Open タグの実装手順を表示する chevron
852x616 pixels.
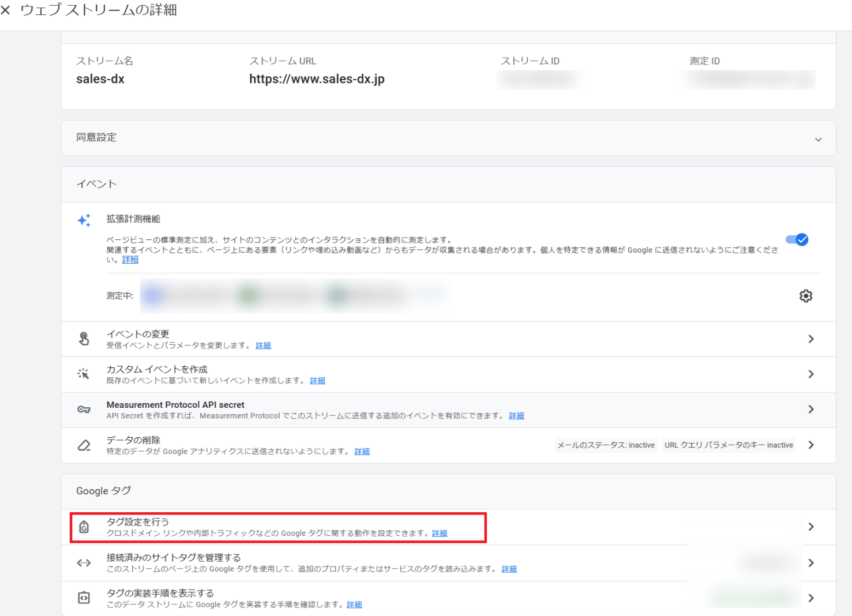811,598
